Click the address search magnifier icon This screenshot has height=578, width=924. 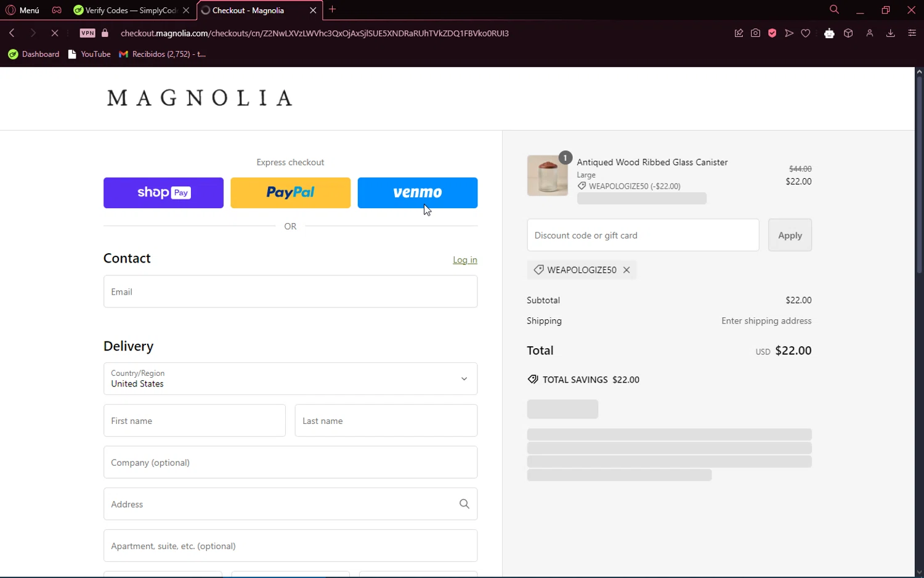coord(464,504)
